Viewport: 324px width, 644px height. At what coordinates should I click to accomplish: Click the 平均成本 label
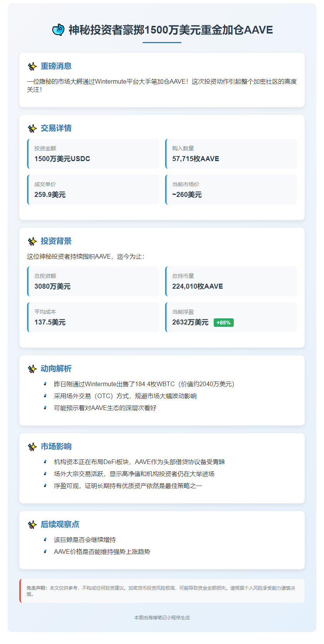click(45, 312)
